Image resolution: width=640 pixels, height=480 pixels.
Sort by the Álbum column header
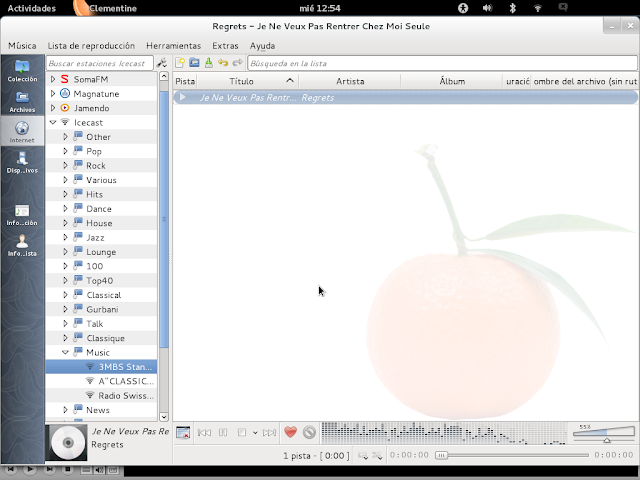tap(452, 81)
